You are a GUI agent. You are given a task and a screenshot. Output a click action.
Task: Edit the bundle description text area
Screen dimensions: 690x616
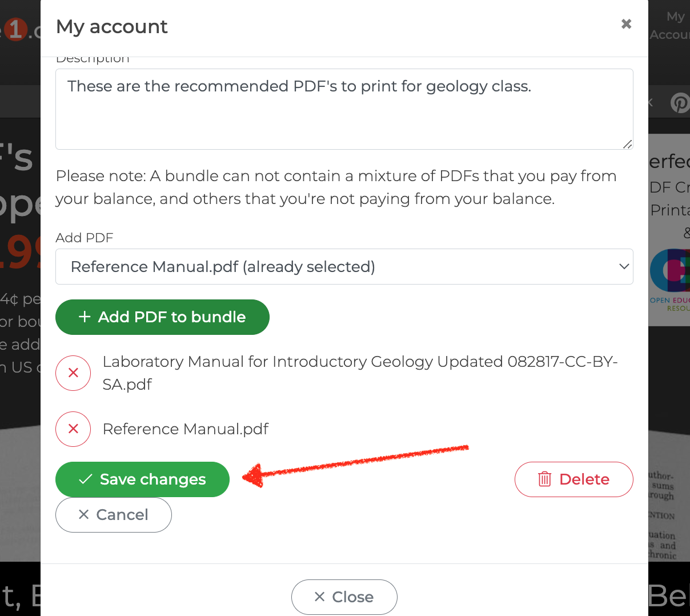point(344,109)
